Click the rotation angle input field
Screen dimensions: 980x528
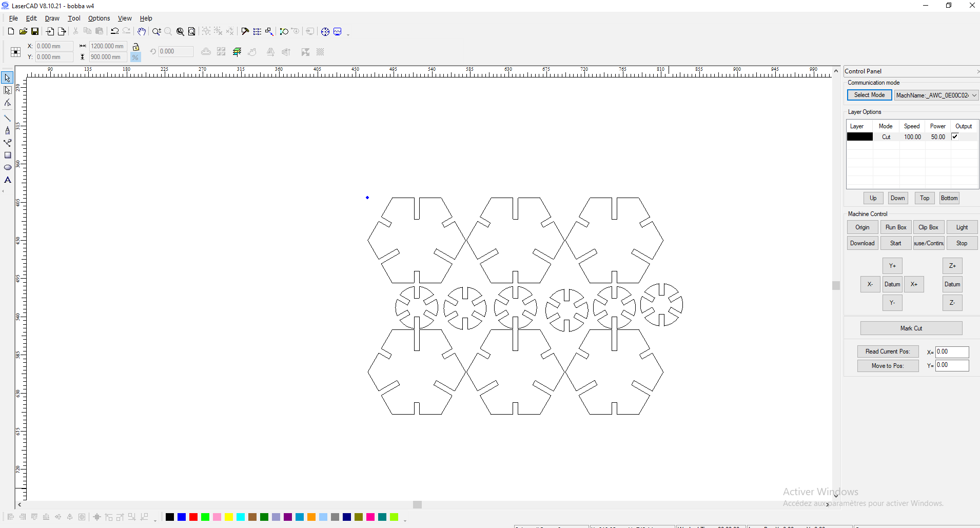[x=175, y=51]
